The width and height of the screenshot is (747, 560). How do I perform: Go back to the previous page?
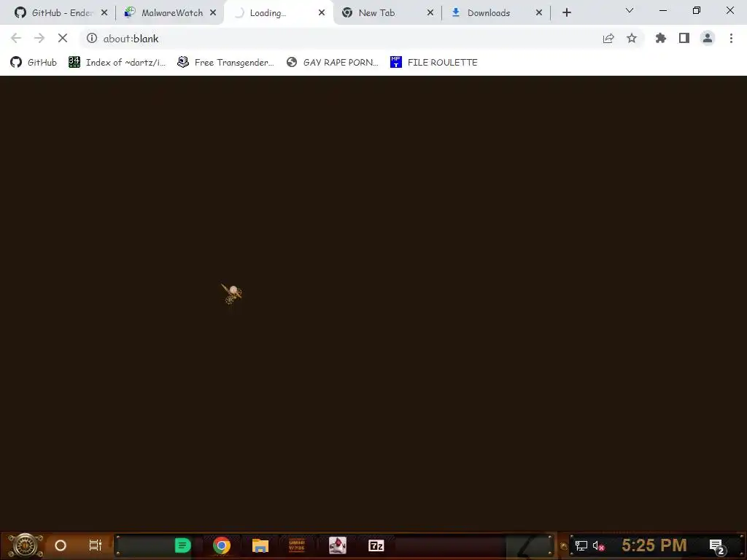(x=16, y=38)
